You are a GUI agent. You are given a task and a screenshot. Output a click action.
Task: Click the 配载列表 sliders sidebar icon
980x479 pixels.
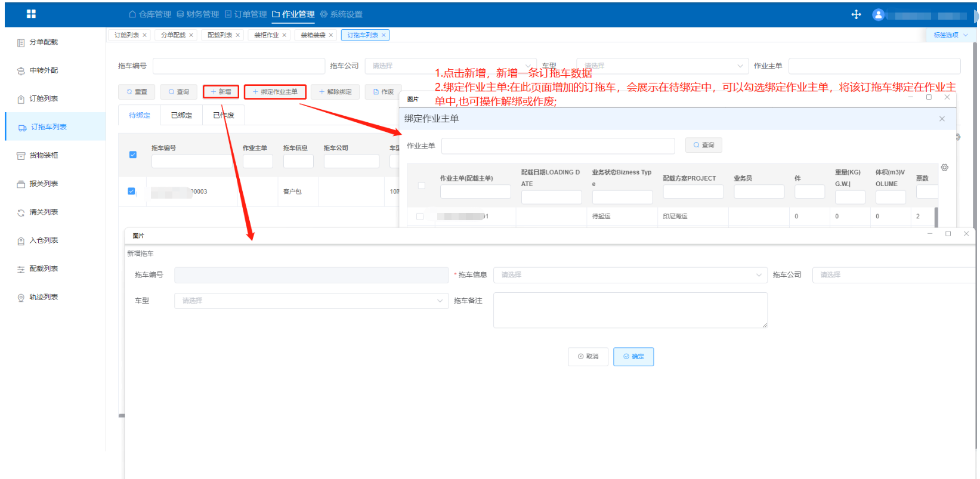[21, 269]
